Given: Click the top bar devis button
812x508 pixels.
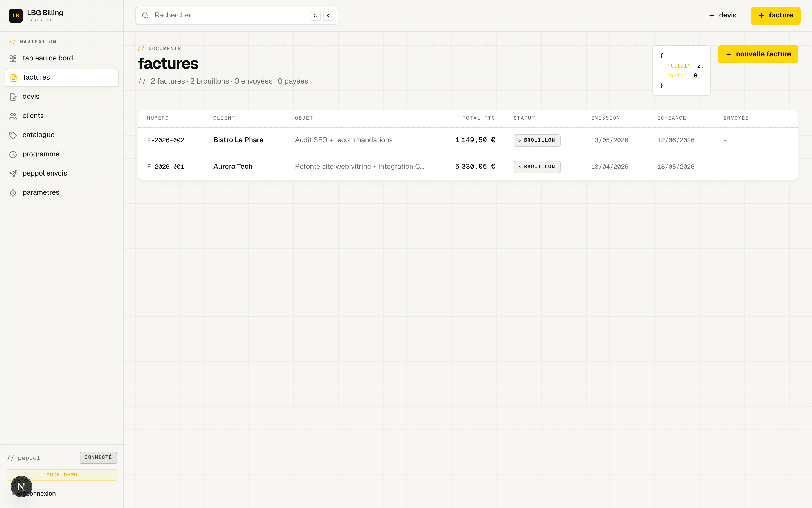Looking at the screenshot, I should click(722, 16).
